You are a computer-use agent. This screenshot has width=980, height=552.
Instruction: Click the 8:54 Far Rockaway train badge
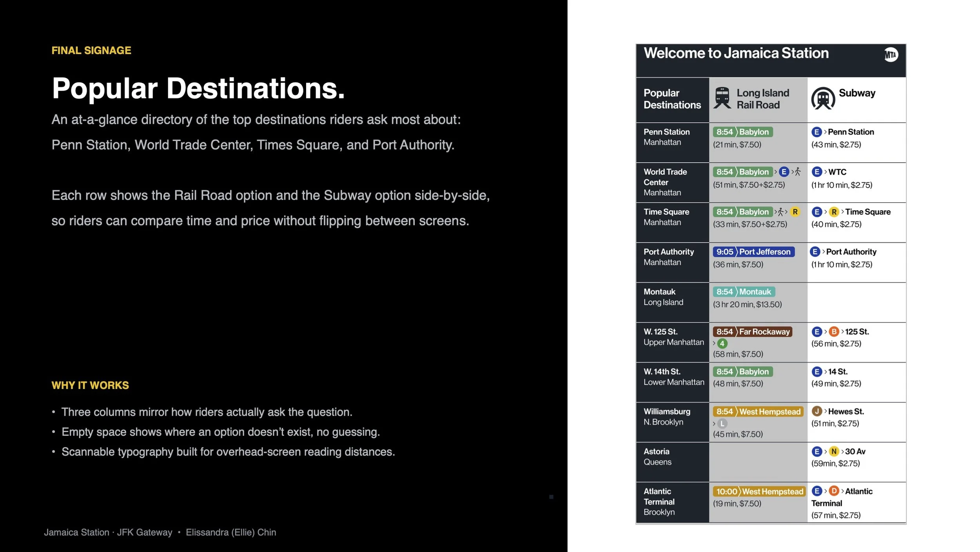point(753,332)
